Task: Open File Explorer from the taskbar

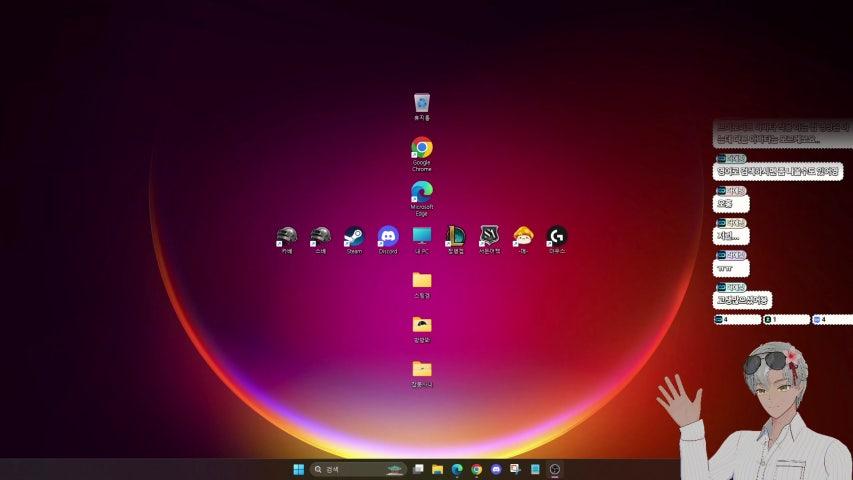Action: point(438,469)
